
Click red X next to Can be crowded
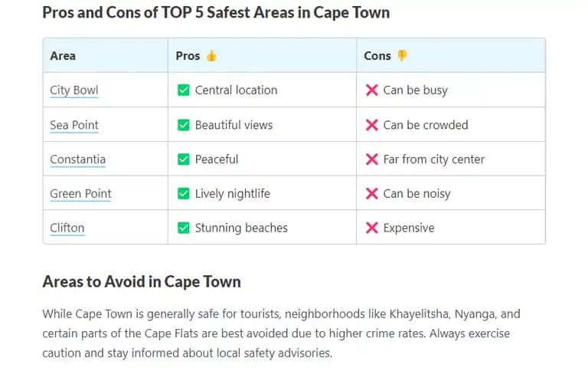point(371,125)
